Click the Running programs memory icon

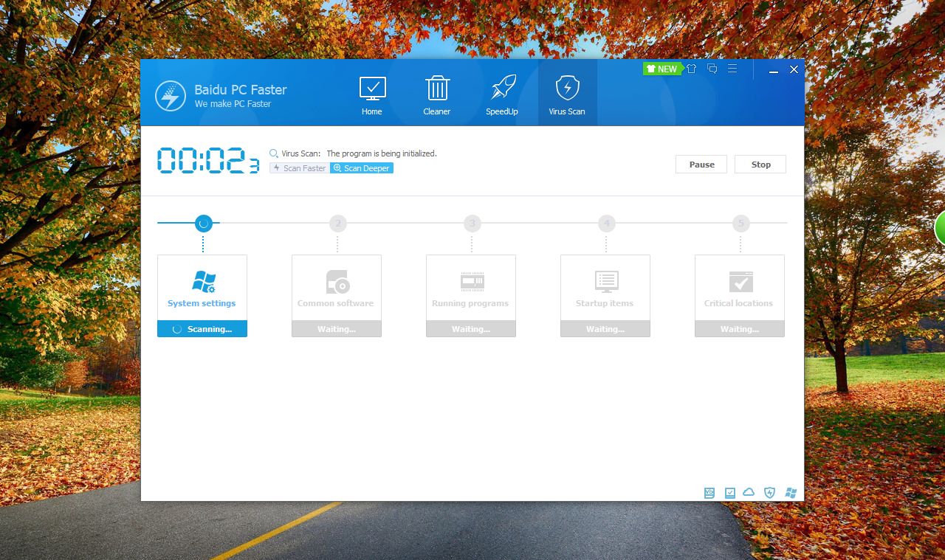coord(472,282)
